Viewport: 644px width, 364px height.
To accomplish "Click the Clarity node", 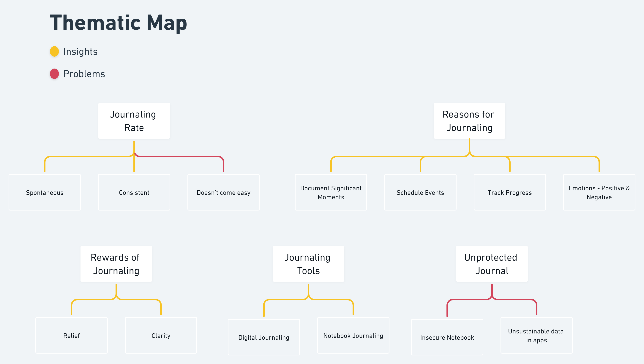I will [x=161, y=335].
